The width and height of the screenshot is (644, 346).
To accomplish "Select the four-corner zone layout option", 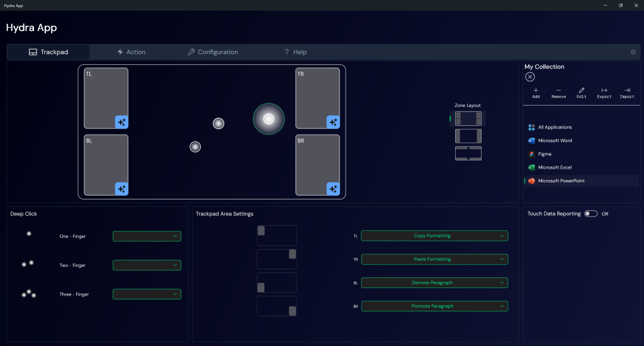I will point(468,118).
